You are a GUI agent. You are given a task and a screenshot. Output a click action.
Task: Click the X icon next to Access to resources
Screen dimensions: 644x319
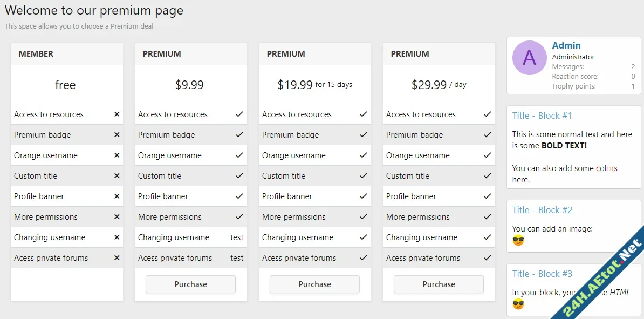pyautogui.click(x=117, y=114)
